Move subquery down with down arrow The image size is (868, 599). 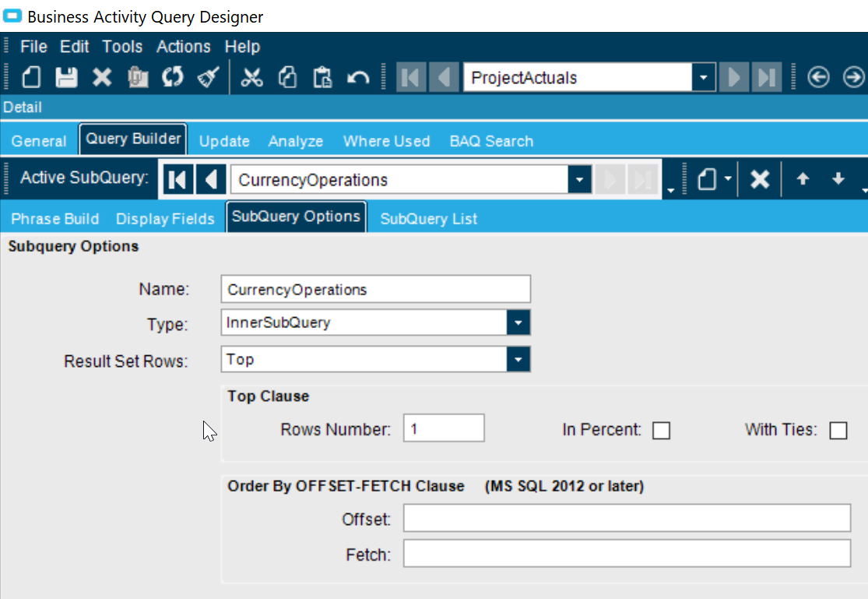click(838, 178)
